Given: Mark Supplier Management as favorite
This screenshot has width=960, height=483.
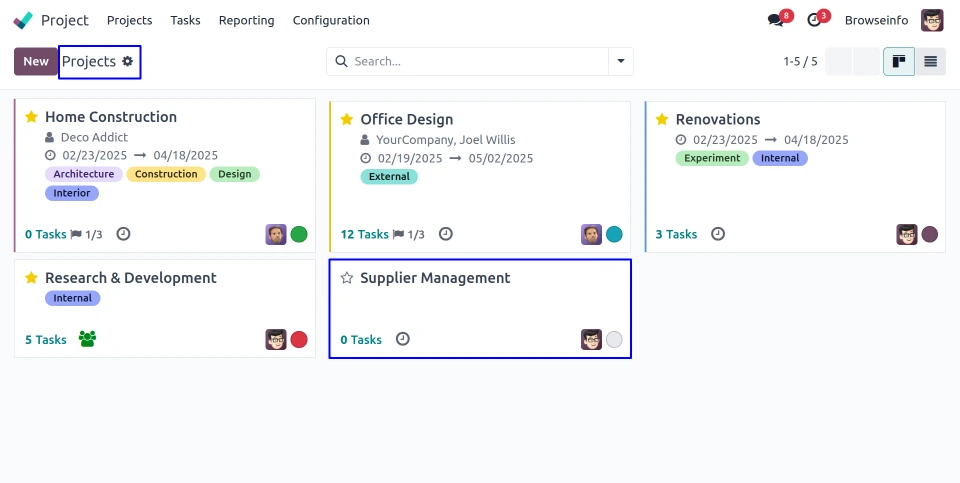Looking at the screenshot, I should point(347,278).
